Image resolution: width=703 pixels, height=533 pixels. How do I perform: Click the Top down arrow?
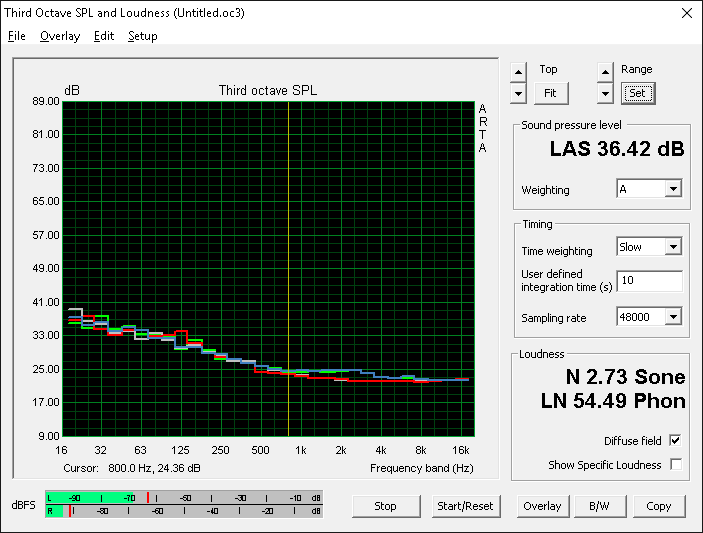518,94
